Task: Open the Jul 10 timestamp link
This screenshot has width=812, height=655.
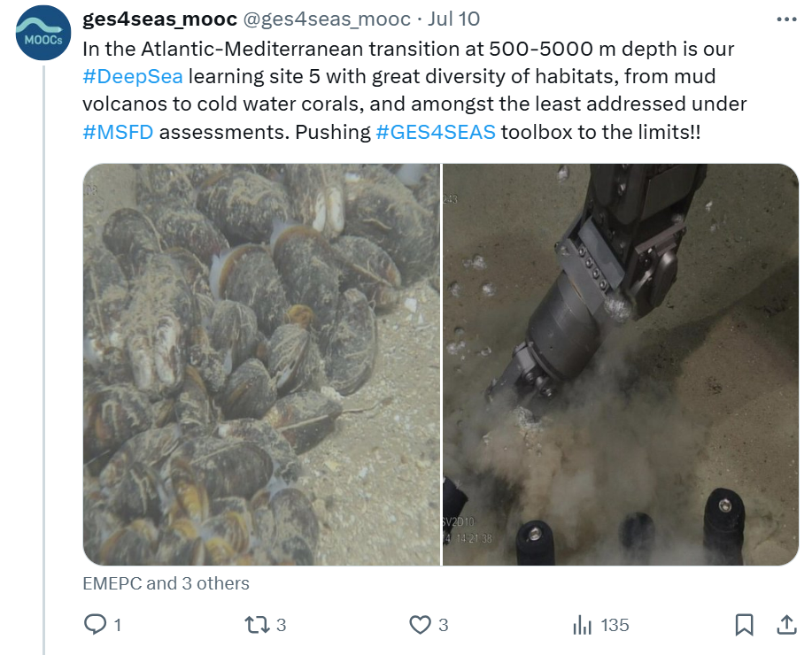Action: click(455, 19)
